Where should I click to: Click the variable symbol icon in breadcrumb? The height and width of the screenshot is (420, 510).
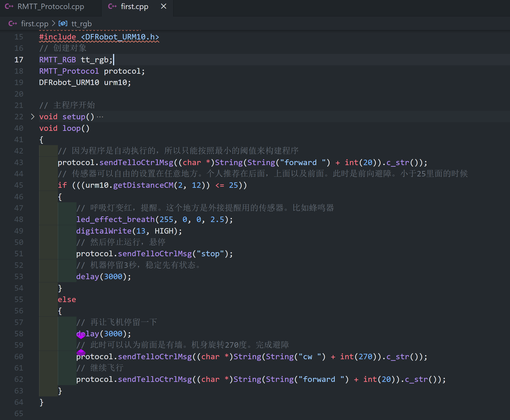tap(63, 23)
